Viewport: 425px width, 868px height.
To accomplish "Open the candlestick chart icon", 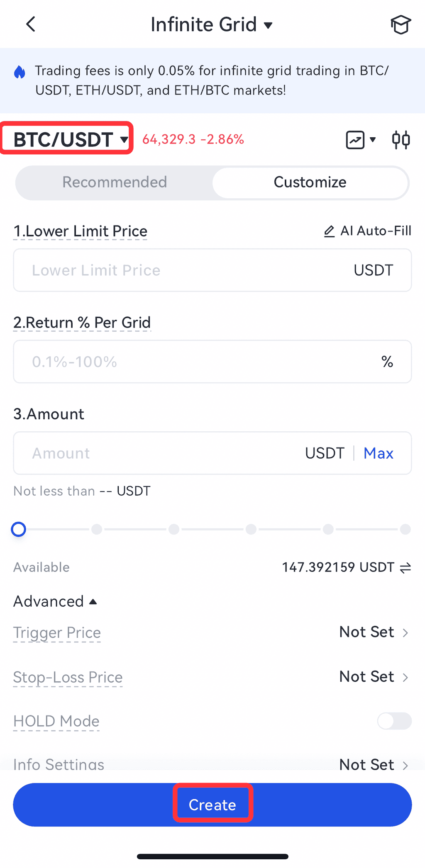I will click(x=401, y=140).
